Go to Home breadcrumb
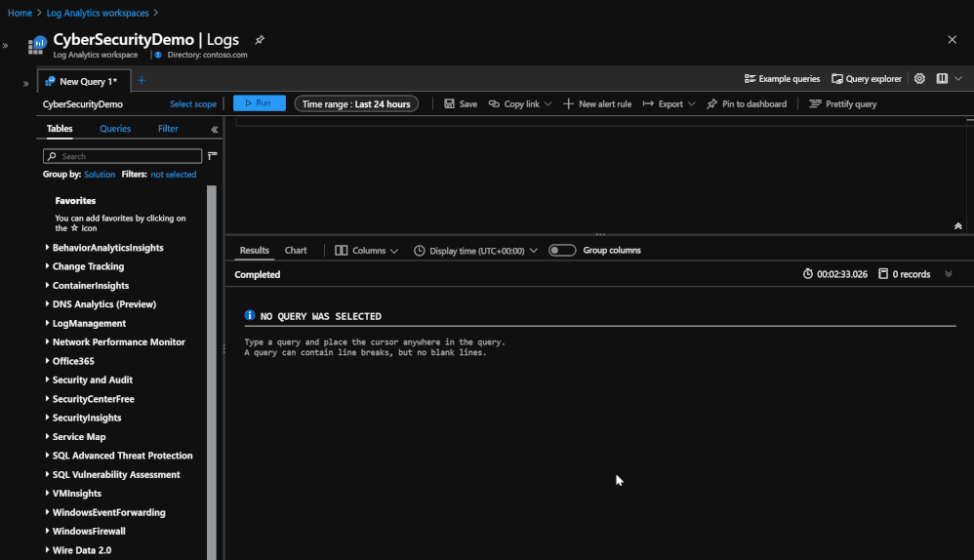The image size is (974, 560). click(x=20, y=13)
